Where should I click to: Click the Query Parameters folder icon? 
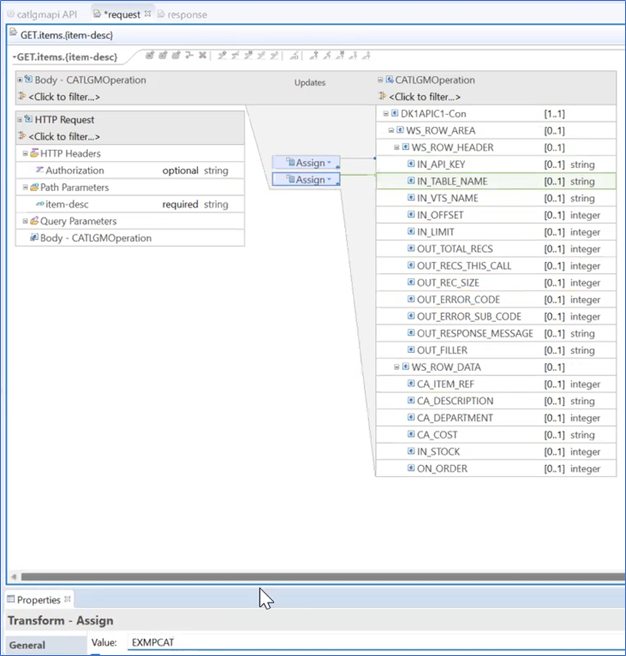34,220
